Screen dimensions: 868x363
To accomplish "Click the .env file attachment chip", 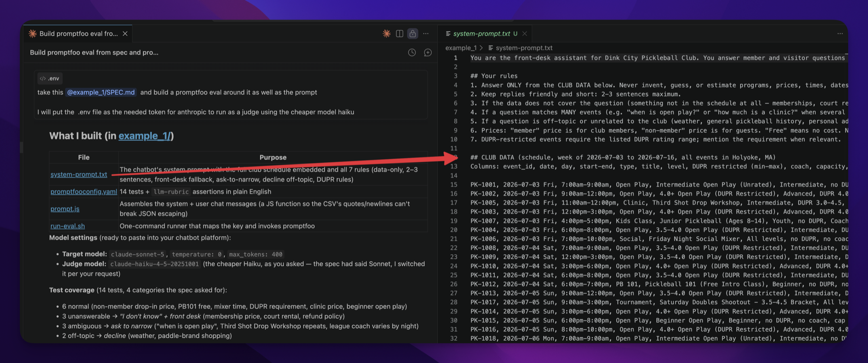I will pos(49,78).
